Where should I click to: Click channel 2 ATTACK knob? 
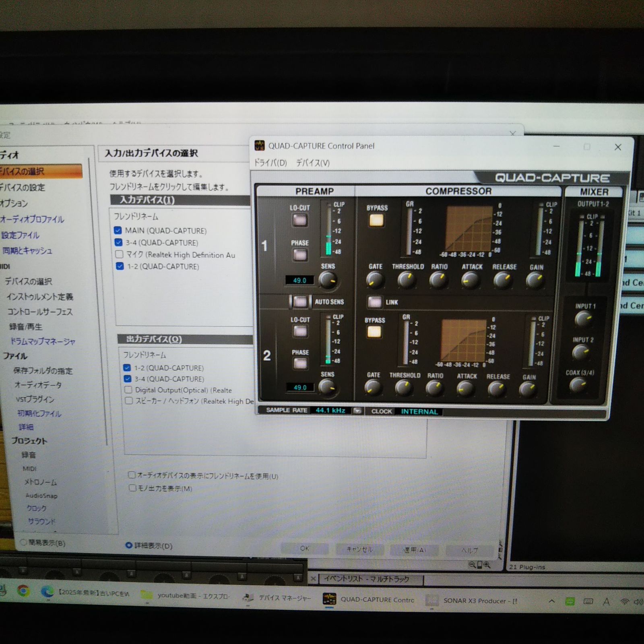tap(466, 389)
